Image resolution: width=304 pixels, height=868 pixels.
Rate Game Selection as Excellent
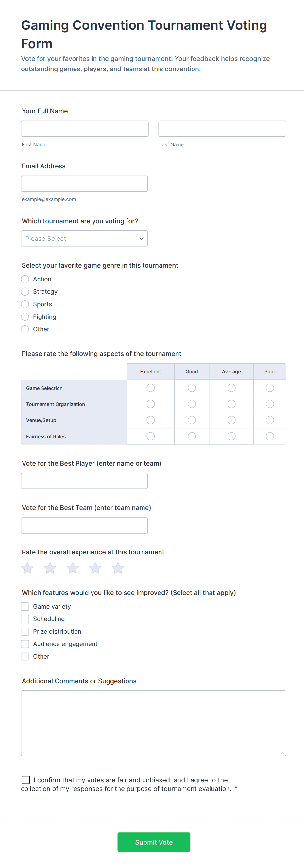pos(150,388)
